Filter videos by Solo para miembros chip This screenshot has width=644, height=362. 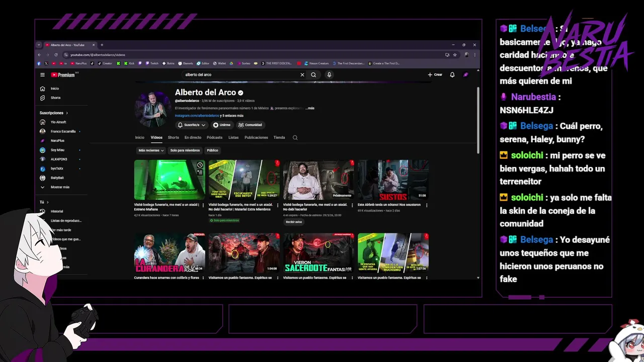[185, 150]
